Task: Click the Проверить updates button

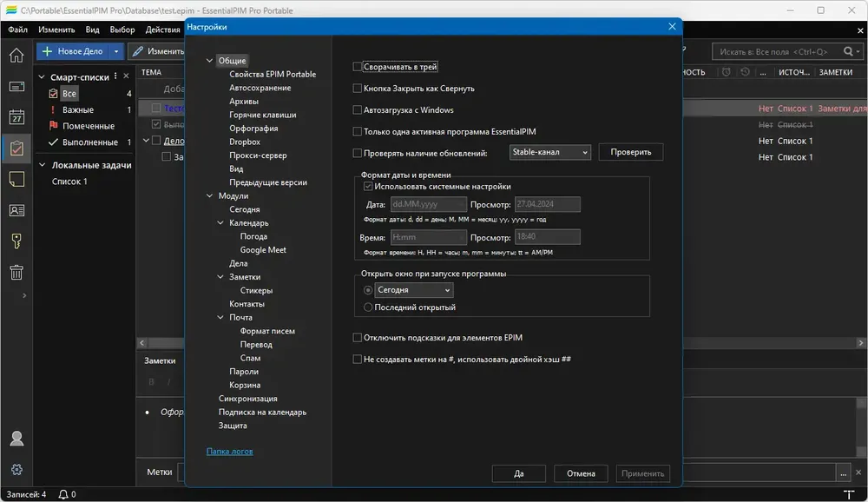Action: point(630,152)
